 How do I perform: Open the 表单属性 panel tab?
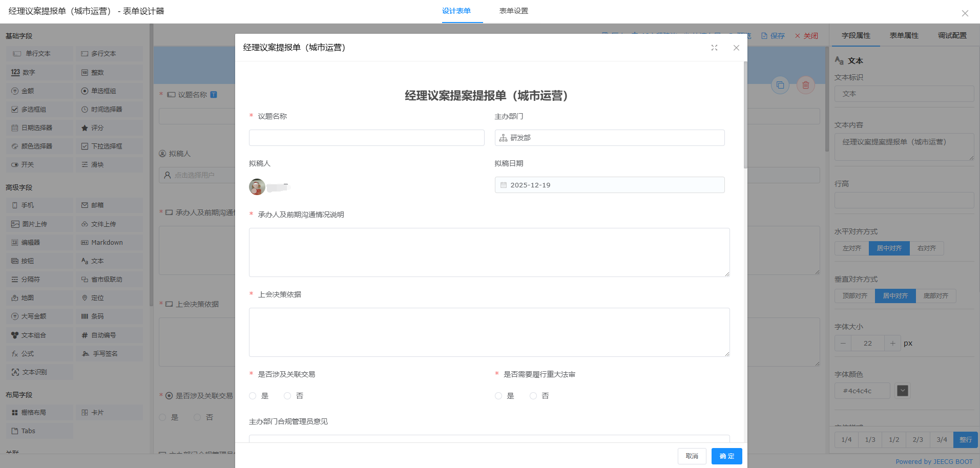point(904,35)
